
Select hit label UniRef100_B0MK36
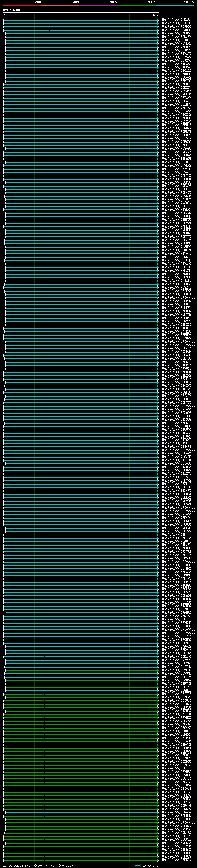(176, 843)
